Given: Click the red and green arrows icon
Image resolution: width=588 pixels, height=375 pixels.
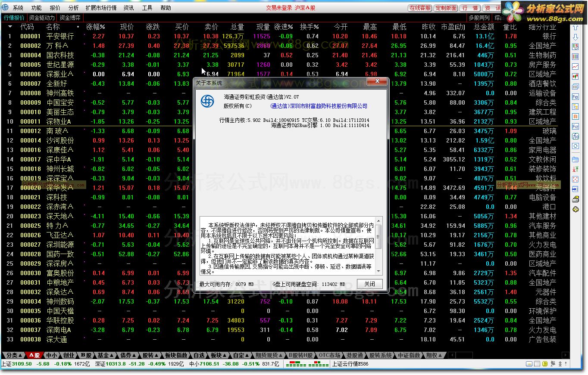Looking at the screenshot, I should click(x=575, y=169).
